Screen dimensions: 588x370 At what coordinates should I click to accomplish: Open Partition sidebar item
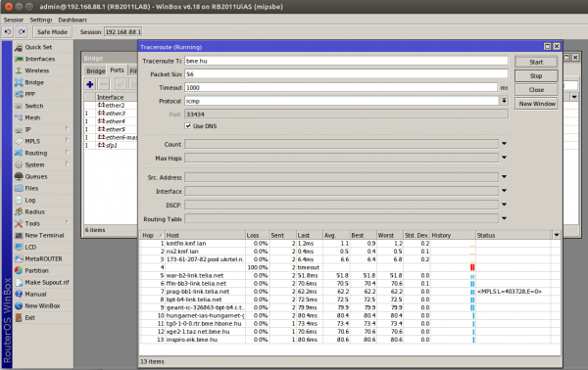(36, 270)
